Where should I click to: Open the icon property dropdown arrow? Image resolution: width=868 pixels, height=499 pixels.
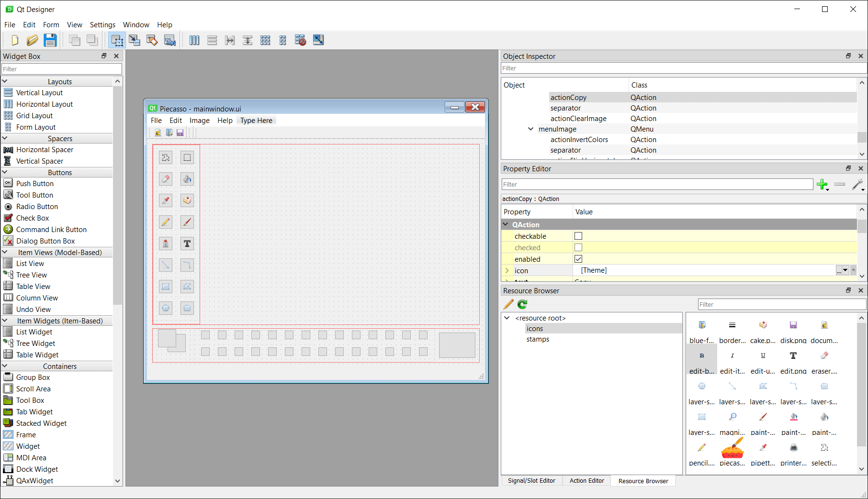tap(845, 270)
